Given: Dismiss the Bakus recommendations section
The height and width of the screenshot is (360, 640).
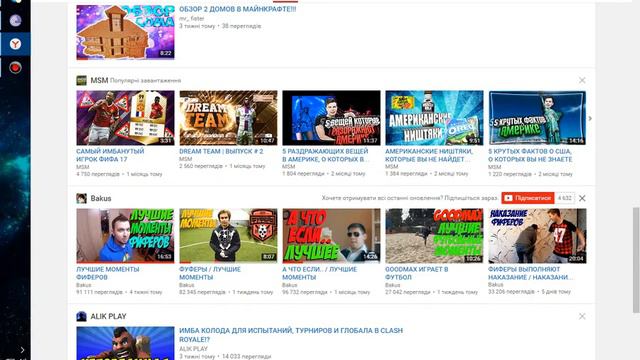Looking at the screenshot, I should 582,198.
